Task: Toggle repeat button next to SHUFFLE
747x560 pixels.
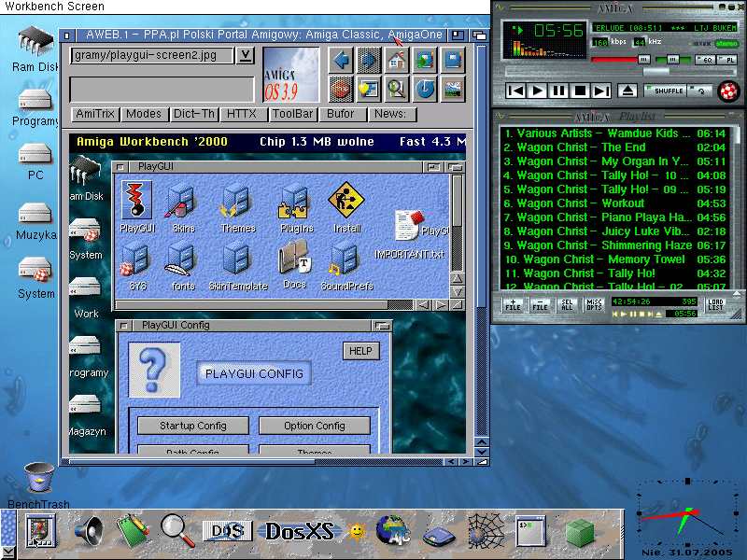Action: 699,91
